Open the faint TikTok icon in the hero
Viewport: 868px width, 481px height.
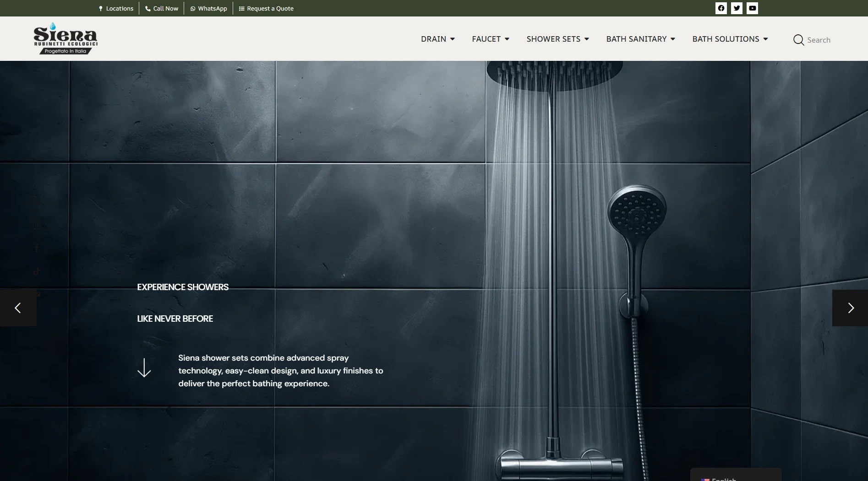pyautogui.click(x=37, y=271)
